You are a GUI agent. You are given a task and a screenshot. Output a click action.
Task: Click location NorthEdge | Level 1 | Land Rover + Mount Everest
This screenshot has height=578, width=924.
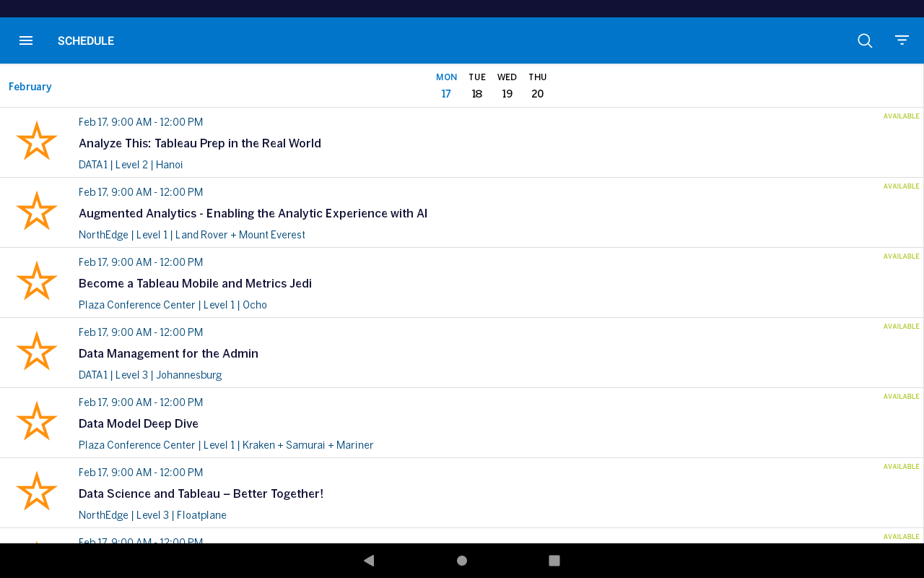coord(192,235)
